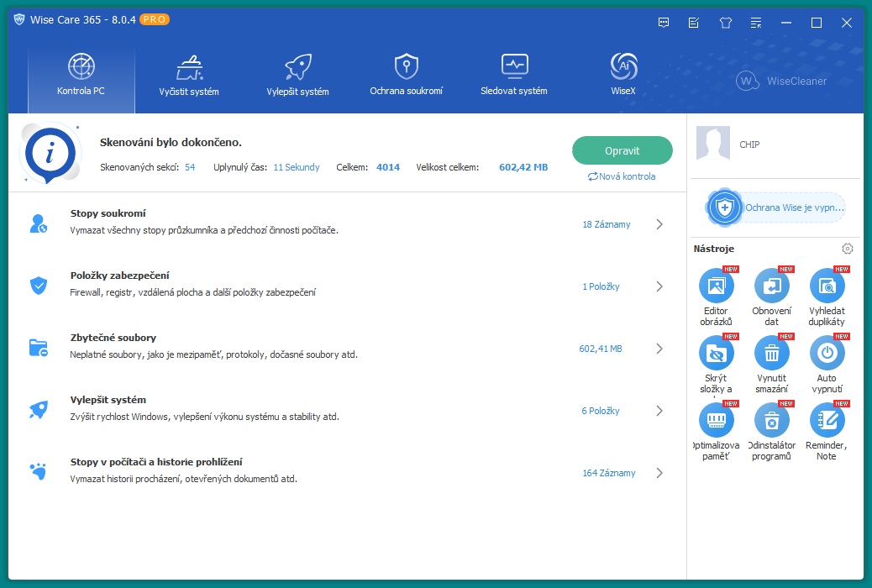Select the Zbytečné soubory heading
The height and width of the screenshot is (588, 872).
click(x=113, y=338)
